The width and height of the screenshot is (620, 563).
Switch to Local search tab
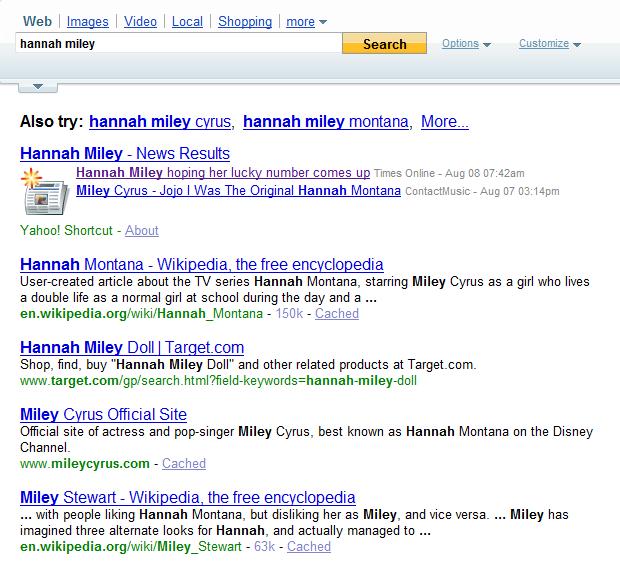click(187, 22)
